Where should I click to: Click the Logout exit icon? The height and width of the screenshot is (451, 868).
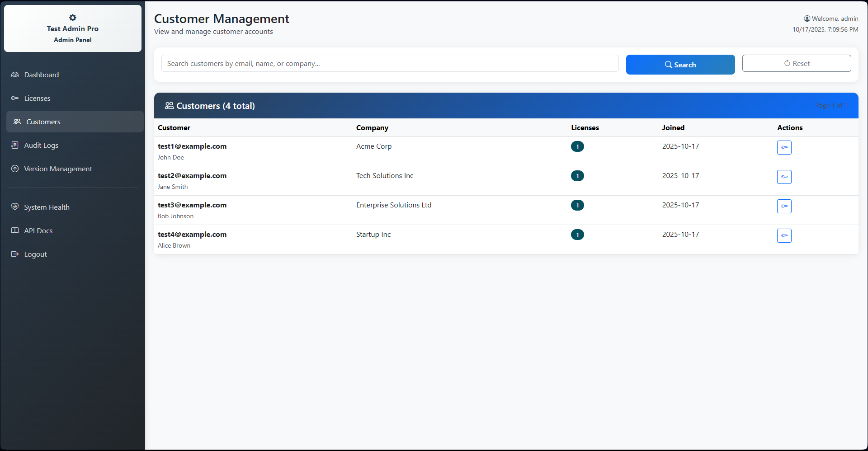[15, 254]
